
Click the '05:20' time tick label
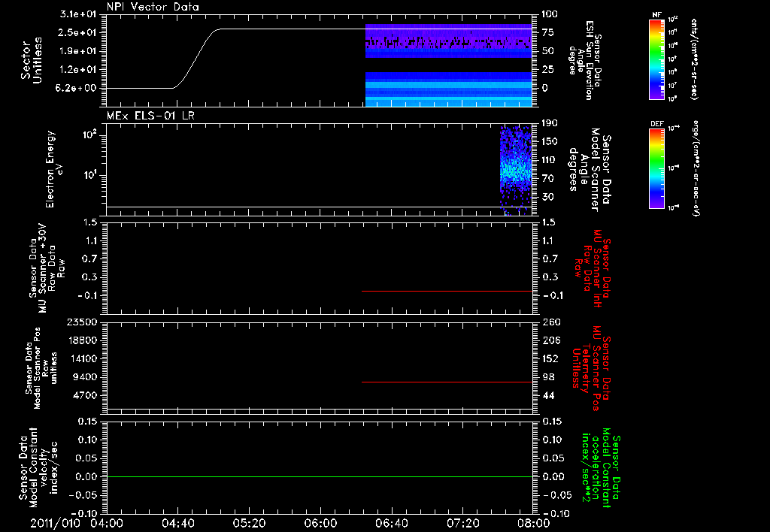tap(249, 523)
